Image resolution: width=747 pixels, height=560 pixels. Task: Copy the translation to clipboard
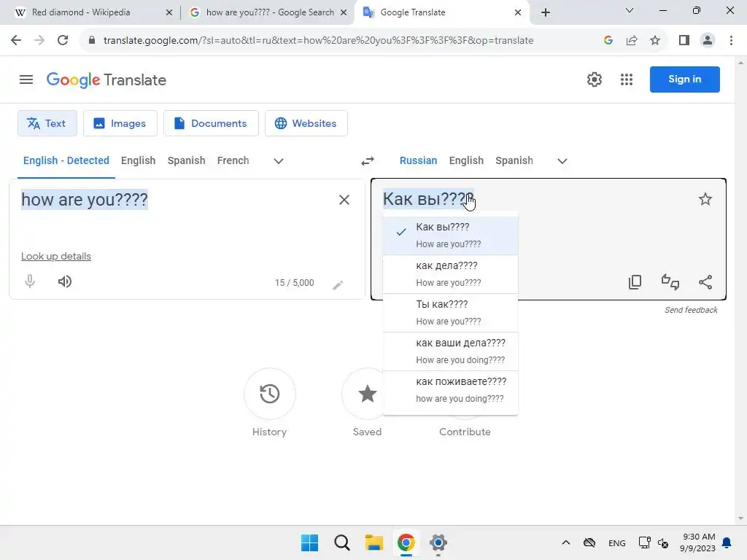coord(635,282)
